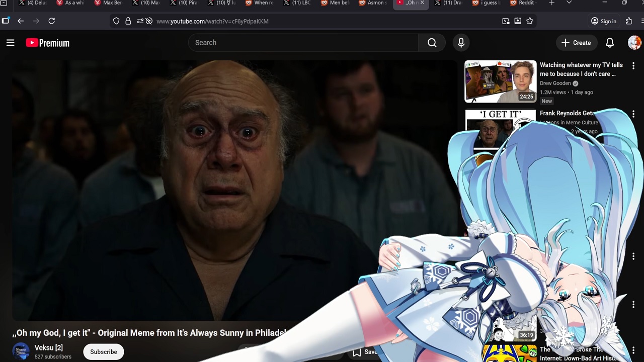Open a new browser tab
Viewport: 644px width, 362px height.
[x=552, y=3]
